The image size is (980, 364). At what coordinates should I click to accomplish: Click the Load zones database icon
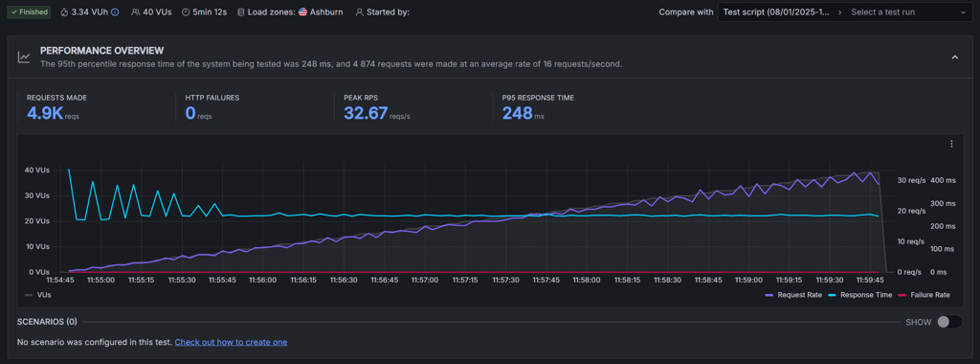point(240,11)
